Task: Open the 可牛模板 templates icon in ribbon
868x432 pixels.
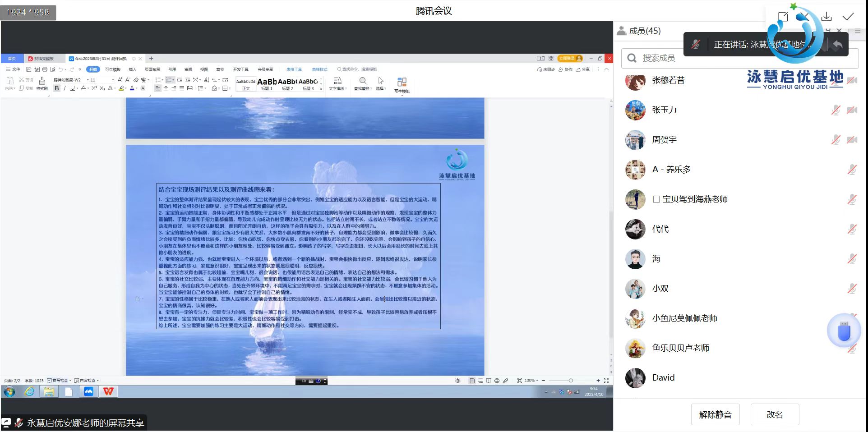Action: [x=402, y=83]
